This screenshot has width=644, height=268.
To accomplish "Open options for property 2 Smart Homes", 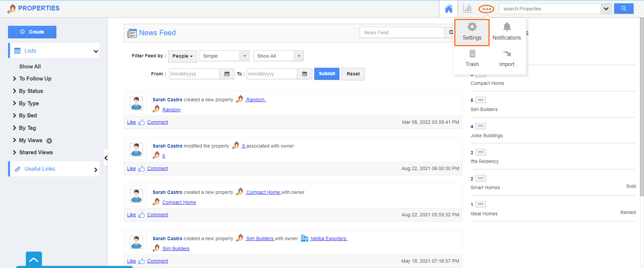I will 481,178.
